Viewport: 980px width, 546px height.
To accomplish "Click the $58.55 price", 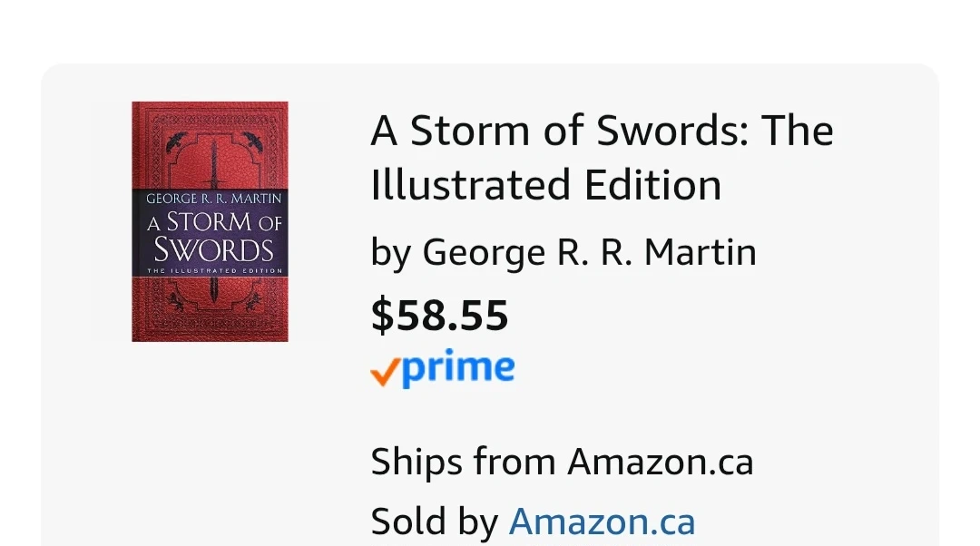I will tap(439, 315).
